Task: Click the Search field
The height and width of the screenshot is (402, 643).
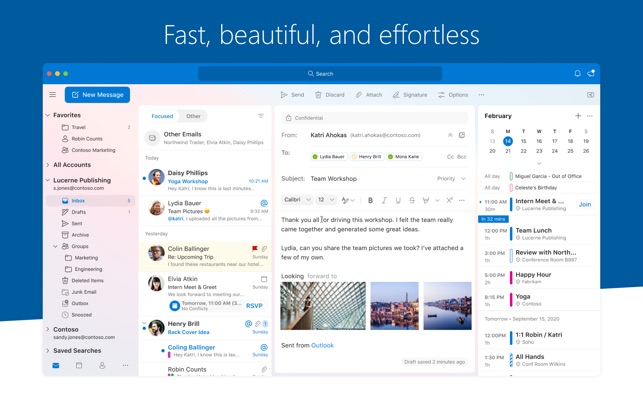Action: 320,74
